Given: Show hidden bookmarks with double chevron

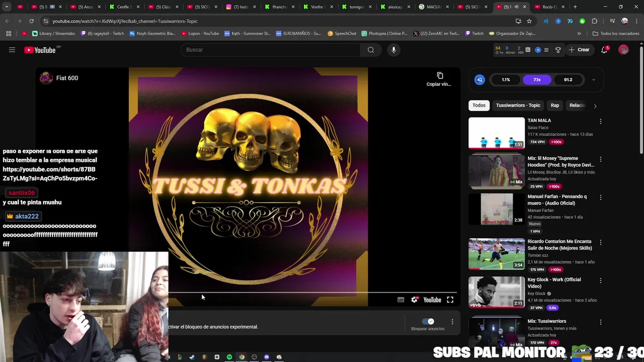Looking at the screenshot, I should click(x=579, y=33).
